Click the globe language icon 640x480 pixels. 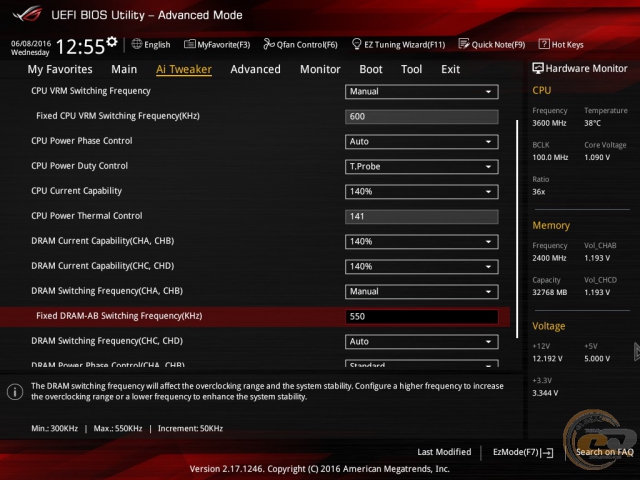(x=137, y=44)
